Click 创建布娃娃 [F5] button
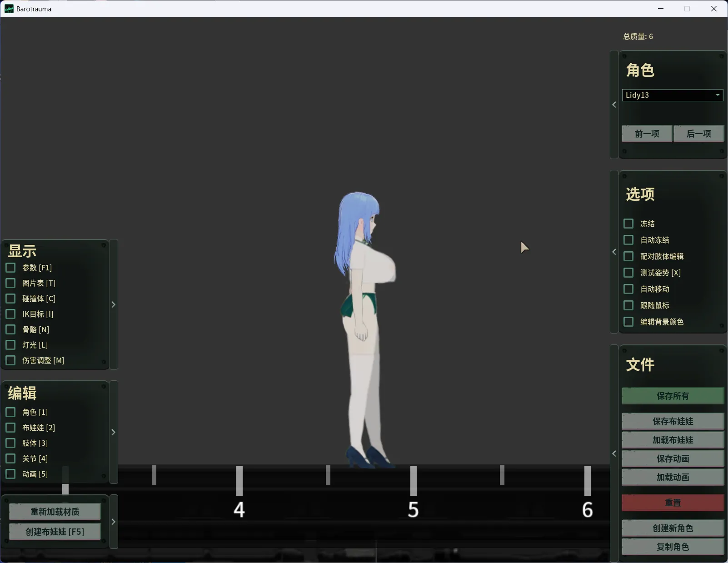 (x=55, y=532)
